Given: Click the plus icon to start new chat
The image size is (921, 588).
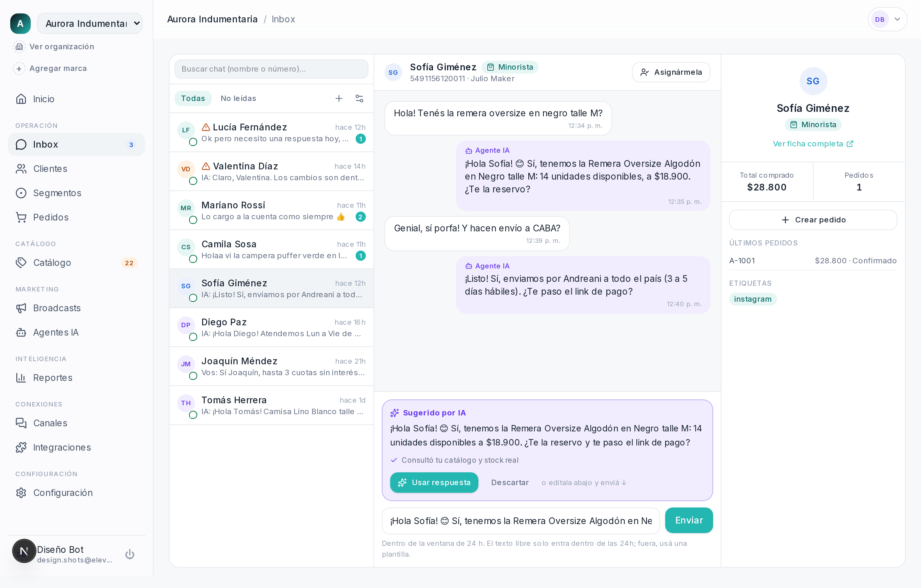Looking at the screenshot, I should (x=339, y=98).
